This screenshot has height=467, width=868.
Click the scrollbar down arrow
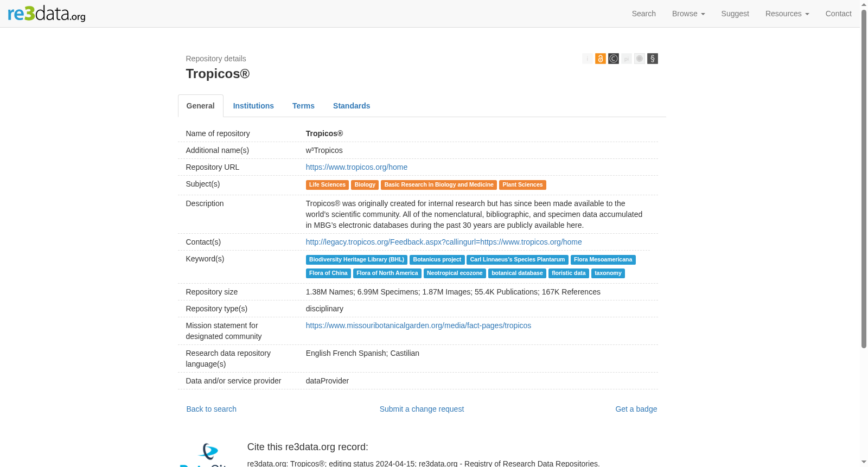click(x=864, y=462)
